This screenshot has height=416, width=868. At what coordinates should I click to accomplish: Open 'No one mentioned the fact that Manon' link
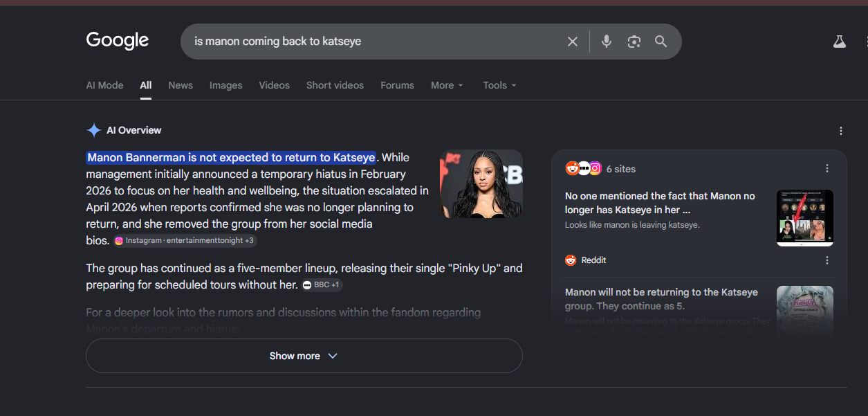pos(660,203)
